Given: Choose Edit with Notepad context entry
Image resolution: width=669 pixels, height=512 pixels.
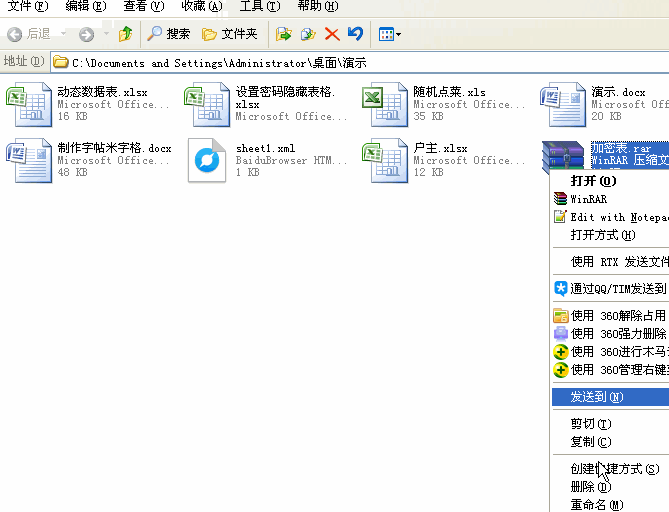Looking at the screenshot, I should point(611,217).
